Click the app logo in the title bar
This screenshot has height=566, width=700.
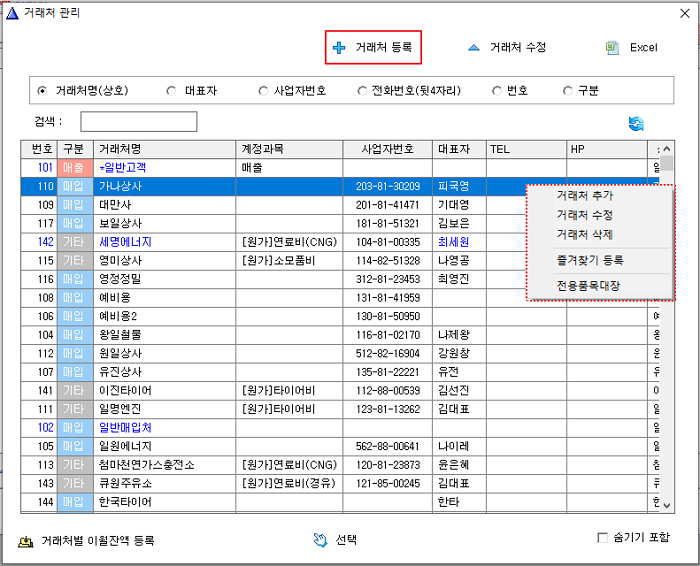pyautogui.click(x=12, y=13)
